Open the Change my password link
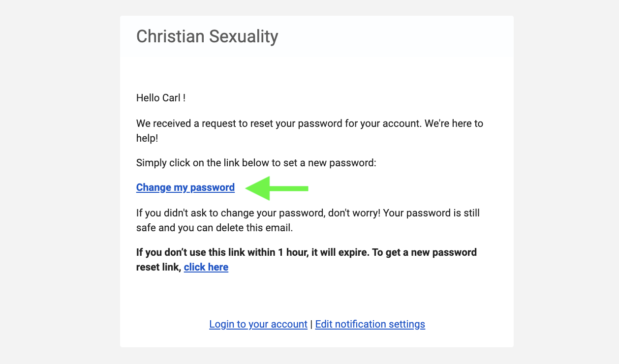 pos(186,187)
